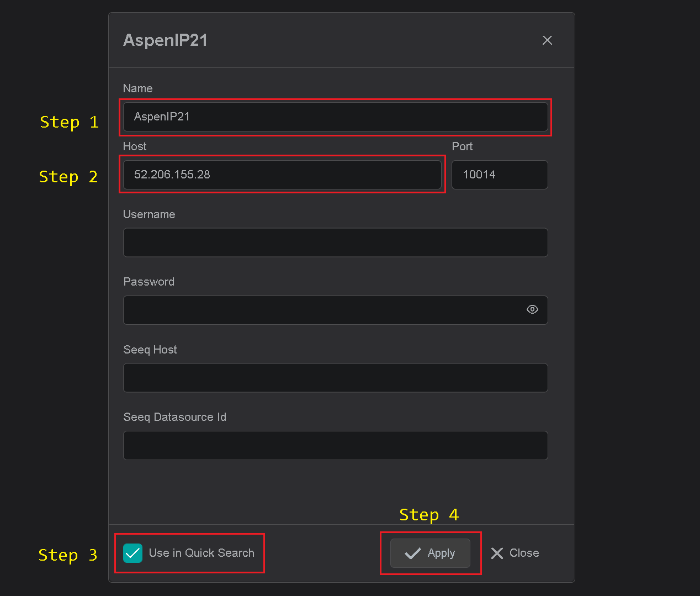Click the Seeq Host label
Image resolution: width=700 pixels, height=596 pixels.
pos(150,350)
